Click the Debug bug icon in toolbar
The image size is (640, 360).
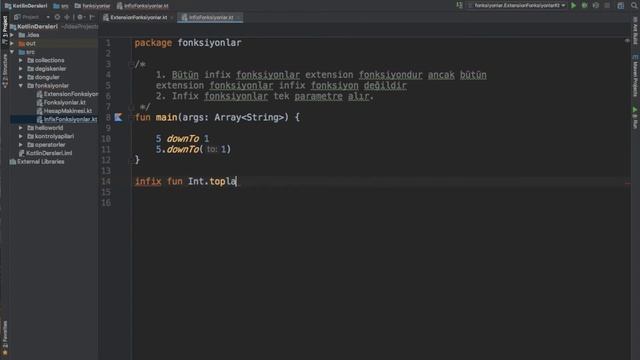(584, 6)
